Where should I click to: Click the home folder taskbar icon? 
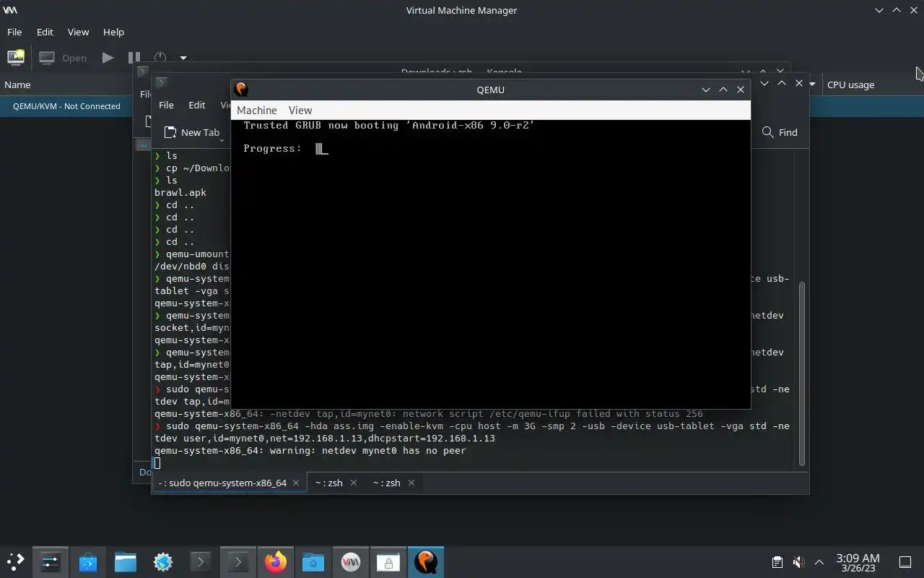pyautogui.click(x=313, y=562)
